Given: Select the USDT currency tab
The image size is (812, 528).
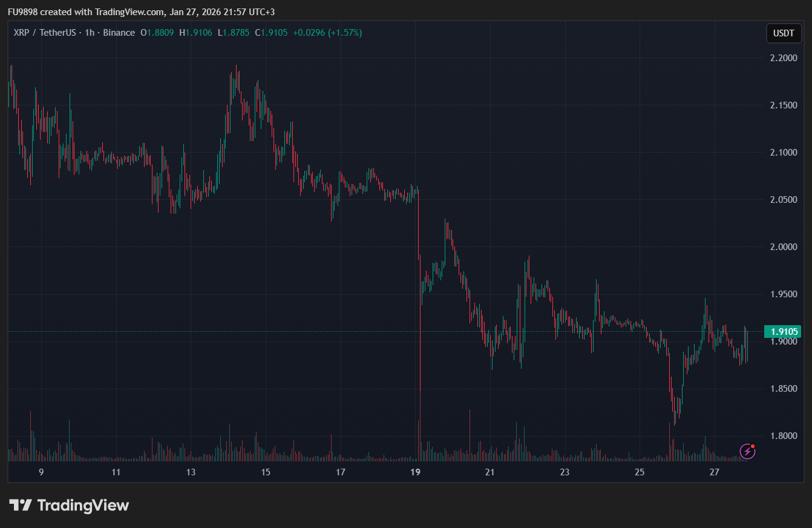Looking at the screenshot, I should pos(784,33).
